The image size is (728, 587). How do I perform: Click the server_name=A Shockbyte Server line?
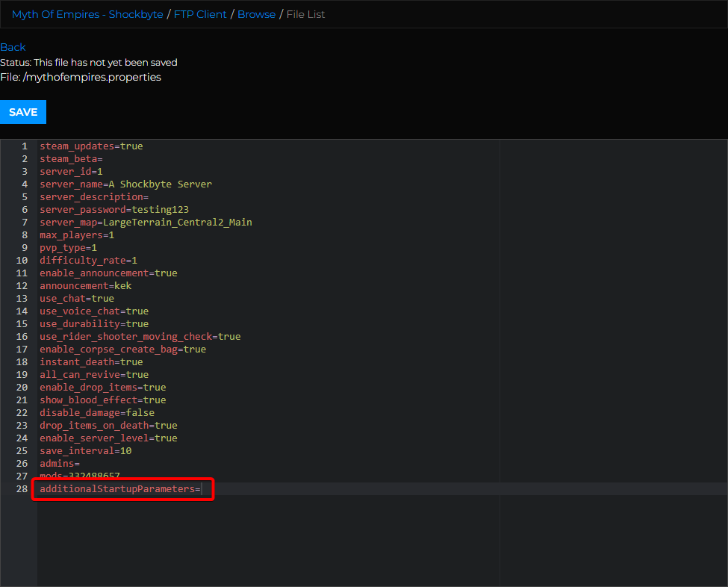click(x=126, y=184)
